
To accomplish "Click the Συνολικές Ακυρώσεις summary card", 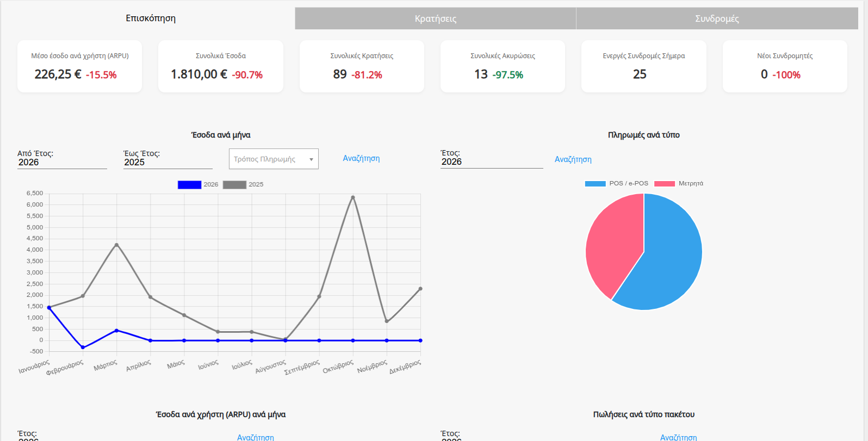I will [x=503, y=66].
